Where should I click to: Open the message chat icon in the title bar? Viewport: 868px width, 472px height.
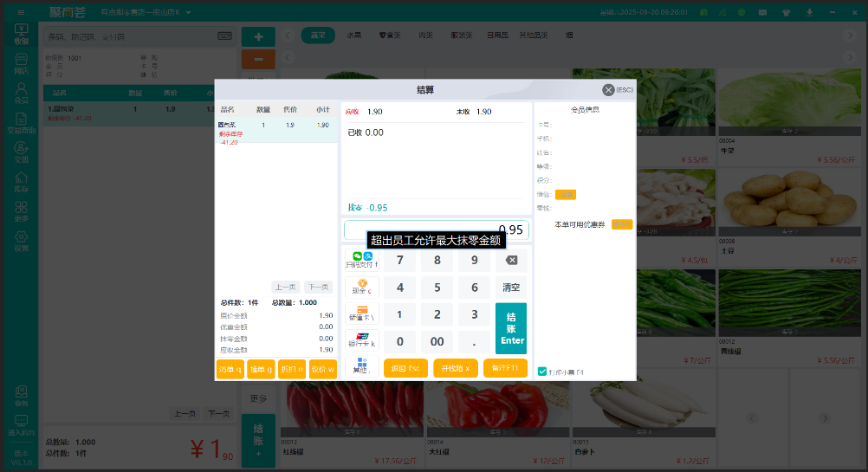(x=763, y=12)
